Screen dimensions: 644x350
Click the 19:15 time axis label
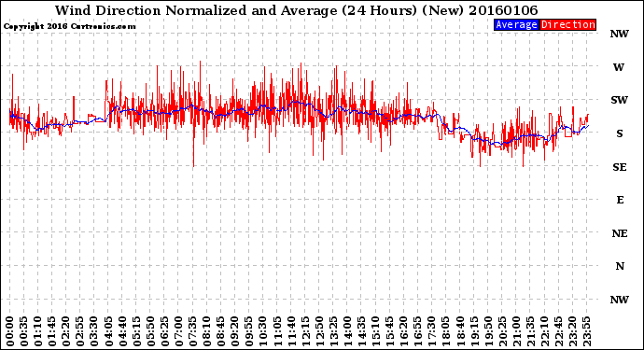(474, 331)
